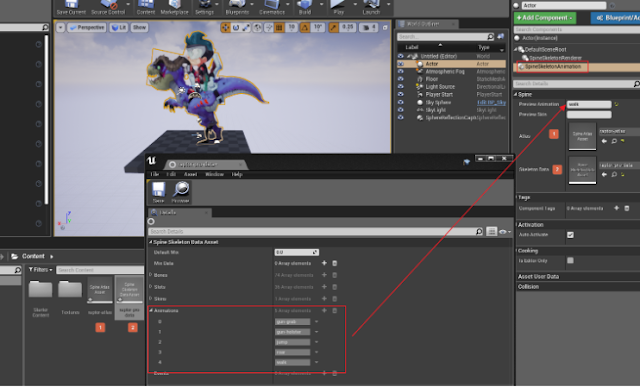Click the Add Component button
The image size is (640, 387).
pos(545,18)
